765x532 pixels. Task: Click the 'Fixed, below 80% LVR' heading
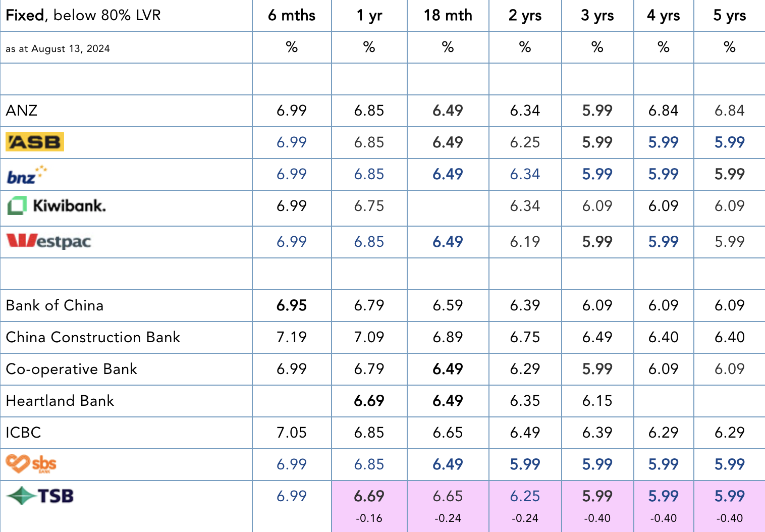click(x=83, y=15)
